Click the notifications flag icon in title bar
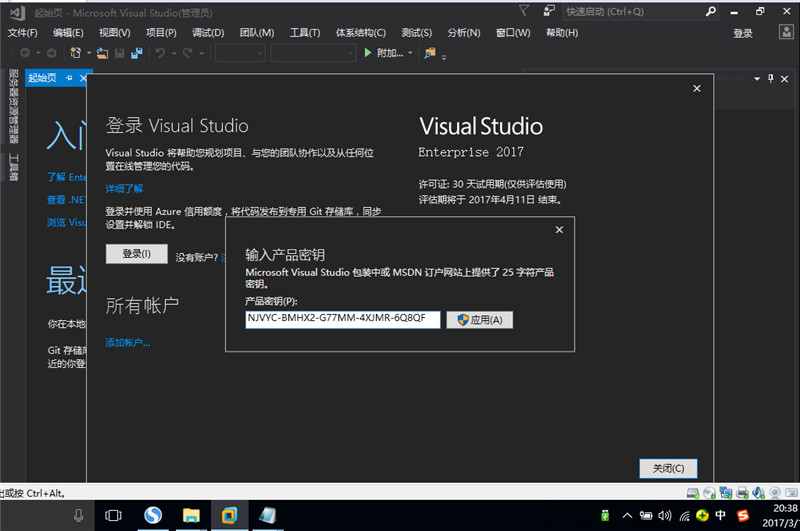The width and height of the screenshot is (800, 531). (x=523, y=11)
